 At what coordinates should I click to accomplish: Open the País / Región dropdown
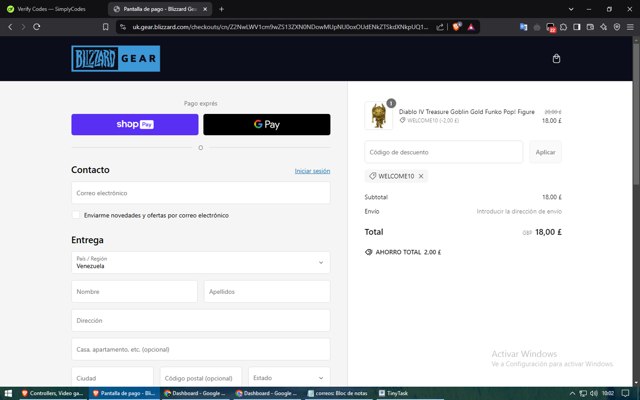click(200, 262)
